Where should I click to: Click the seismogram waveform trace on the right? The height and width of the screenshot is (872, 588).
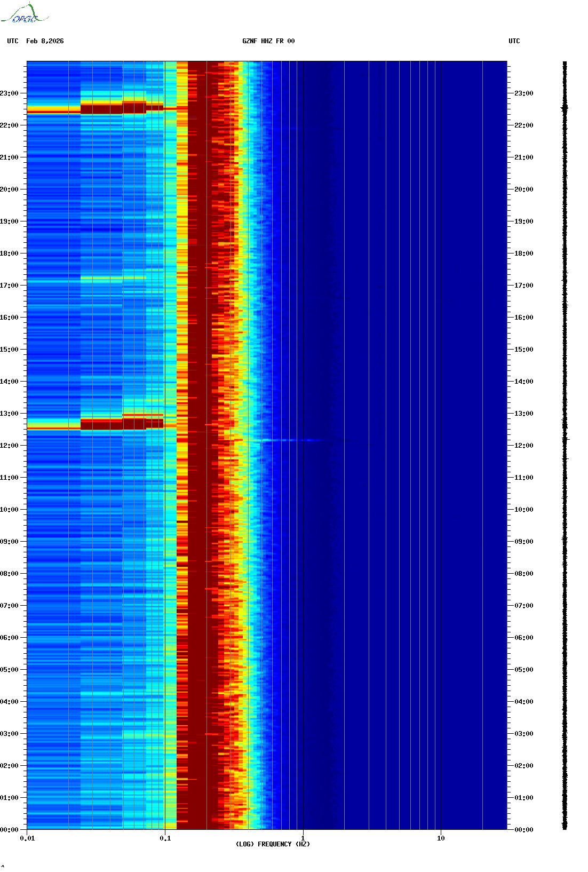tap(565, 446)
